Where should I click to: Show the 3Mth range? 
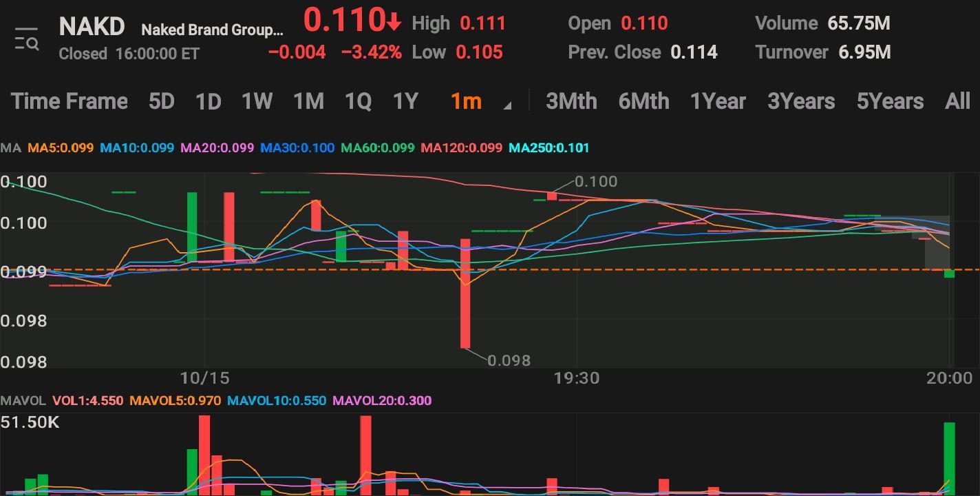point(571,102)
